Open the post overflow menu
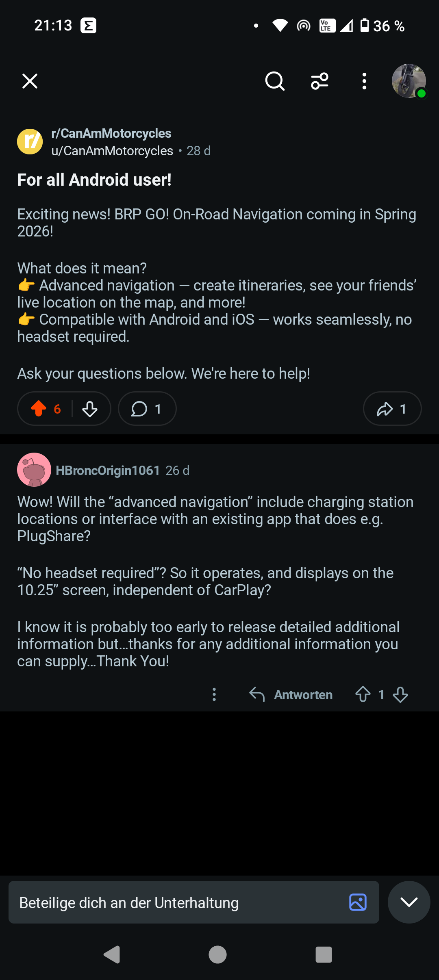The width and height of the screenshot is (439, 980). pos(364,81)
